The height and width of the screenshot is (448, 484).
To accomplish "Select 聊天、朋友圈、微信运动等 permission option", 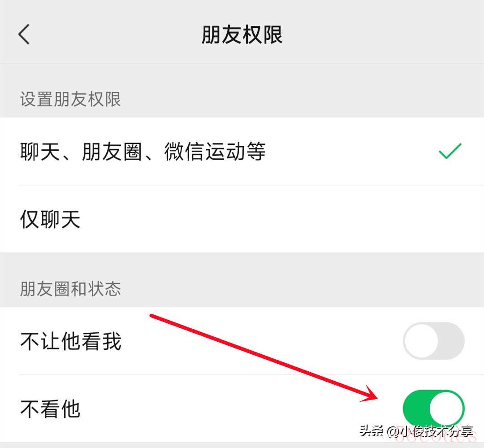I will (242, 152).
